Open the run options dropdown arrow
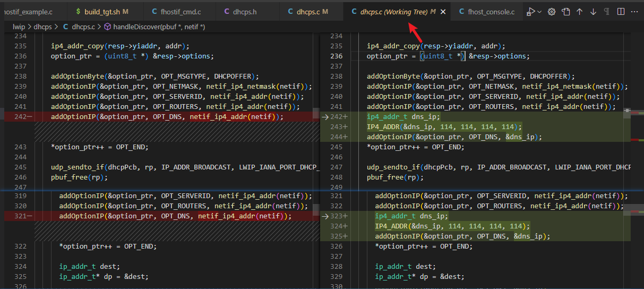 539,12
